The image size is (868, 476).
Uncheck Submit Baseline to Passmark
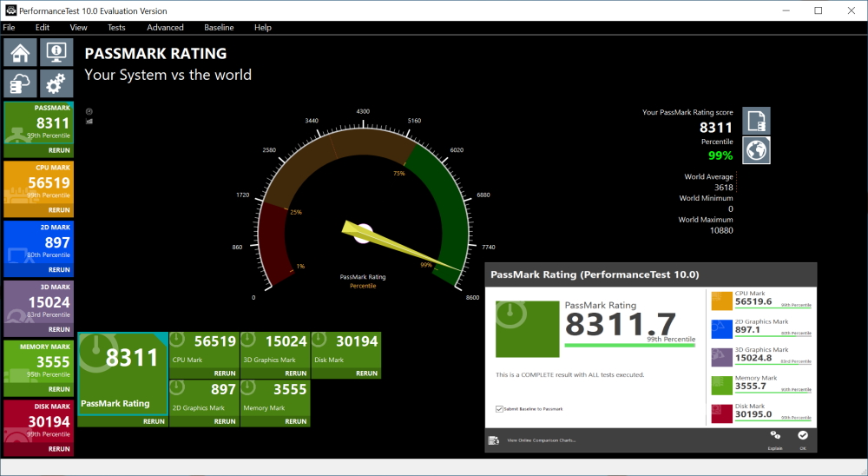pyautogui.click(x=499, y=408)
